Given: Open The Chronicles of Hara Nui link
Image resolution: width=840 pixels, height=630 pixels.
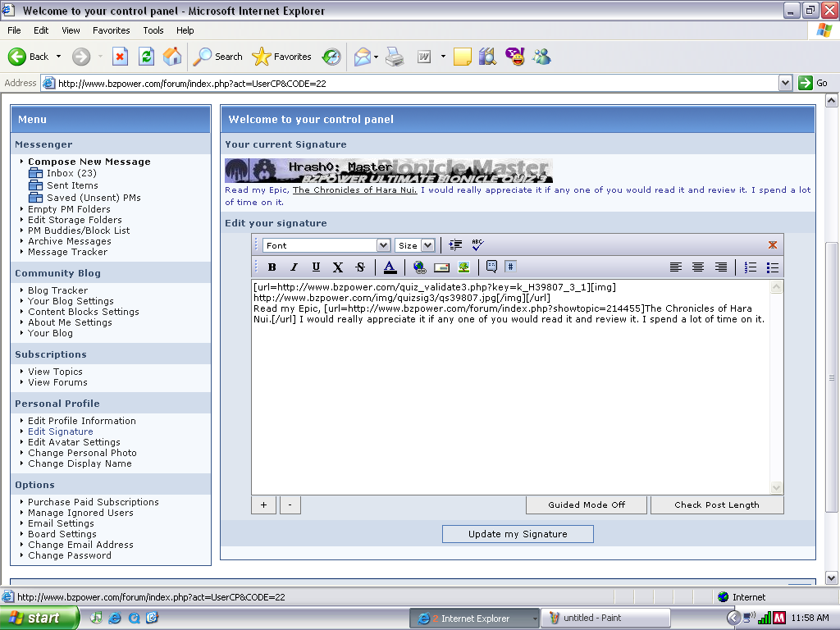Looking at the screenshot, I should click(x=354, y=190).
